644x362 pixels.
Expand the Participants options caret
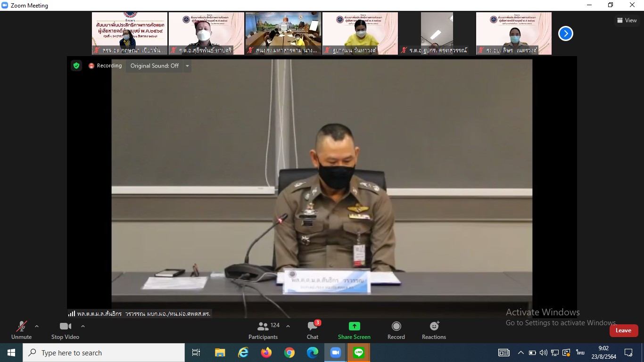click(x=288, y=326)
